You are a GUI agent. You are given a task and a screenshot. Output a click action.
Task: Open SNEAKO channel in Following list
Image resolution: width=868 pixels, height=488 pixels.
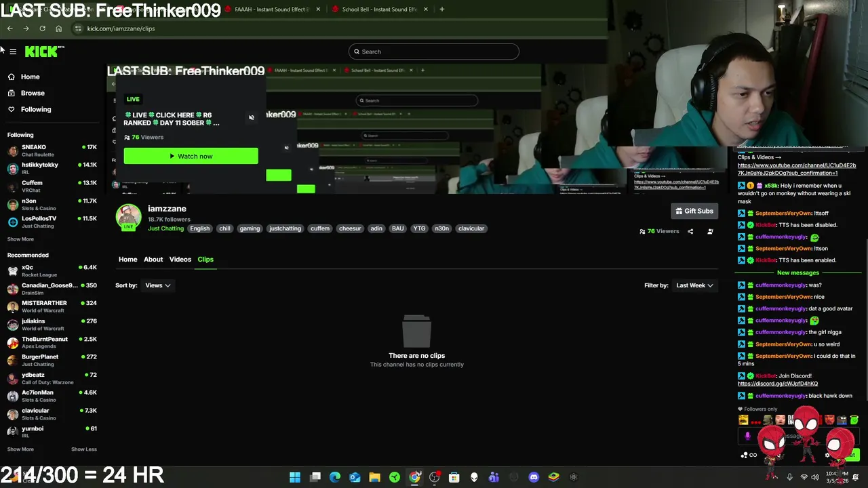52,150
